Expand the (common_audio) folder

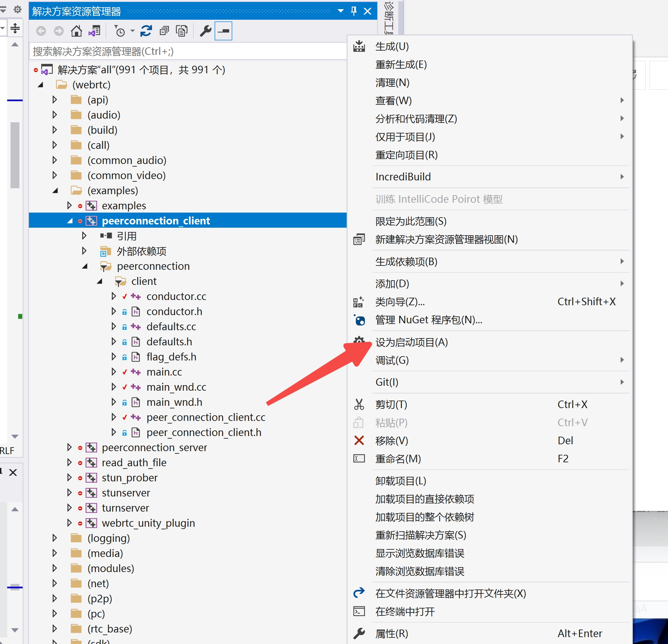[55, 160]
